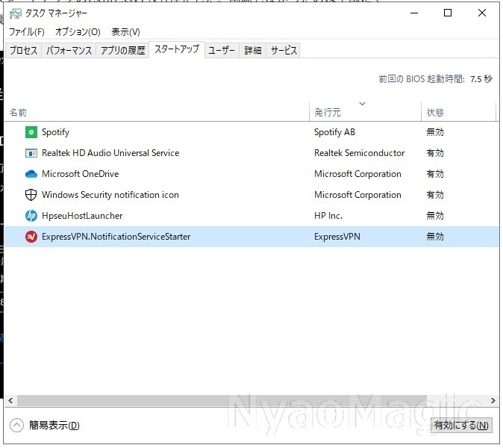Click the Task Manager title bar icon
This screenshot has height=448, width=503.
pyautogui.click(x=15, y=13)
